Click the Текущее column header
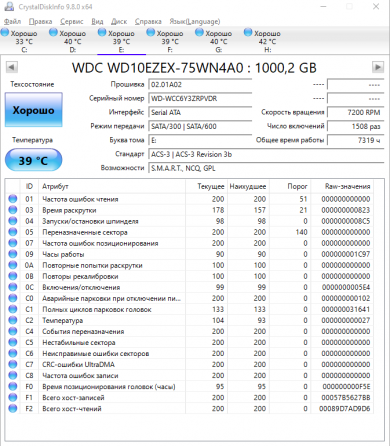390x446 pixels. [206, 187]
